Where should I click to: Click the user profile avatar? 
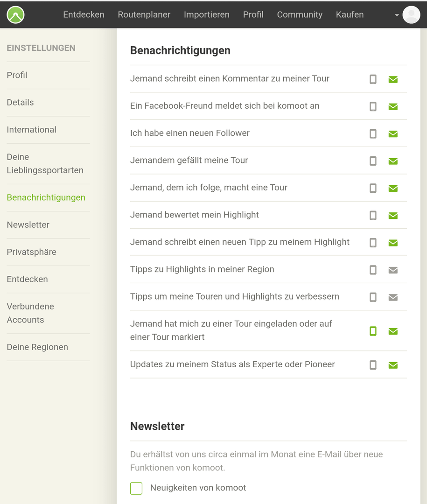[411, 15]
